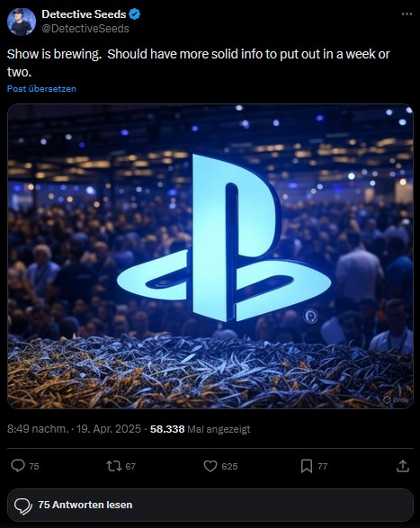Screen dimensions: 420x528
Task: Click the reply speech bubble icon
Action: click(18, 466)
